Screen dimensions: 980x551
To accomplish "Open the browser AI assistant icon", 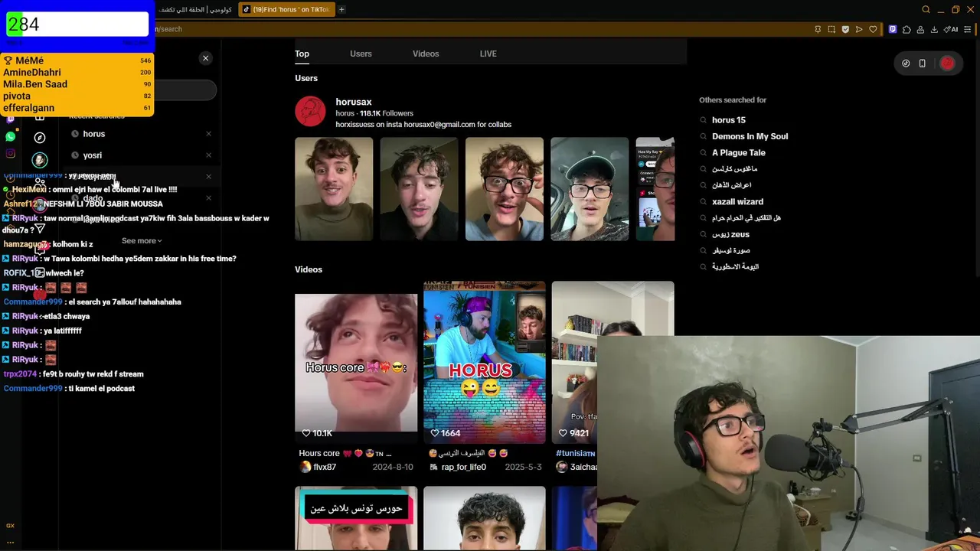I will (x=951, y=29).
